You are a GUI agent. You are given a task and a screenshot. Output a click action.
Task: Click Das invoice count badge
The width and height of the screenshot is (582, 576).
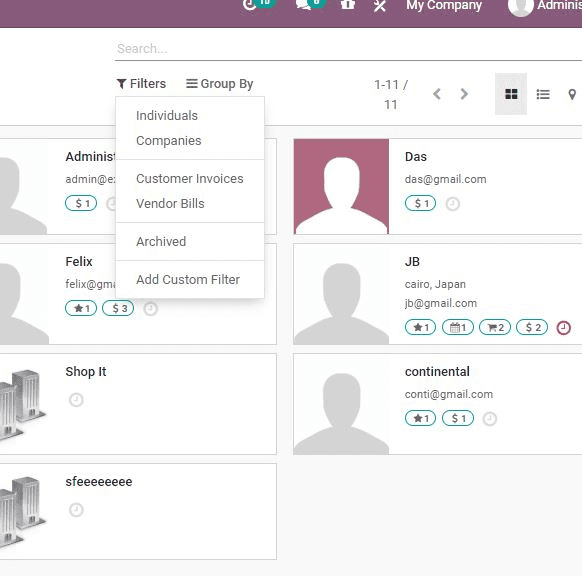420,203
